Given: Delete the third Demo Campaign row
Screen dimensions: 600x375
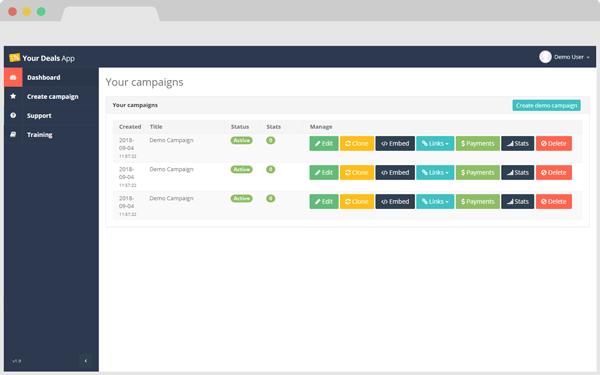Looking at the screenshot, I should click(554, 202).
